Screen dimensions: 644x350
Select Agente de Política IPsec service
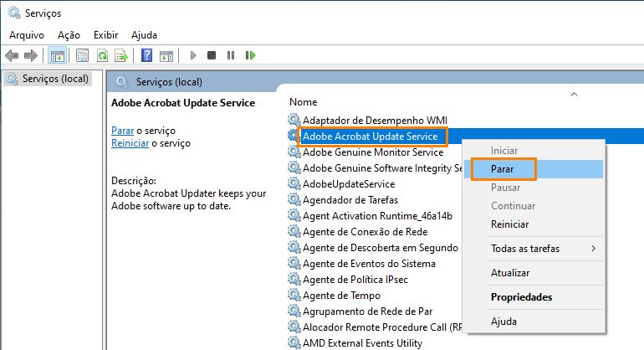[x=355, y=280]
